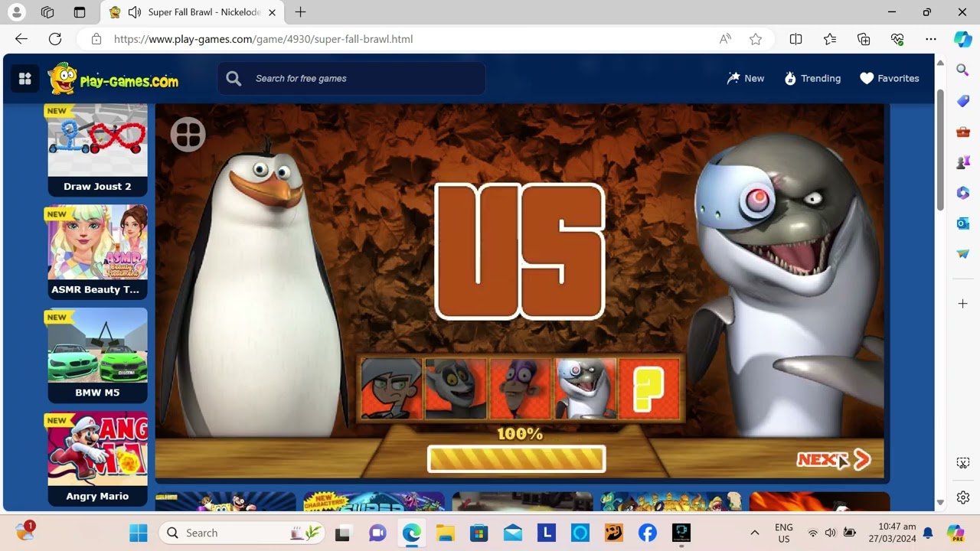Mute the tab audio speaker icon
This screenshot has height=551, width=980.
coord(135,12)
